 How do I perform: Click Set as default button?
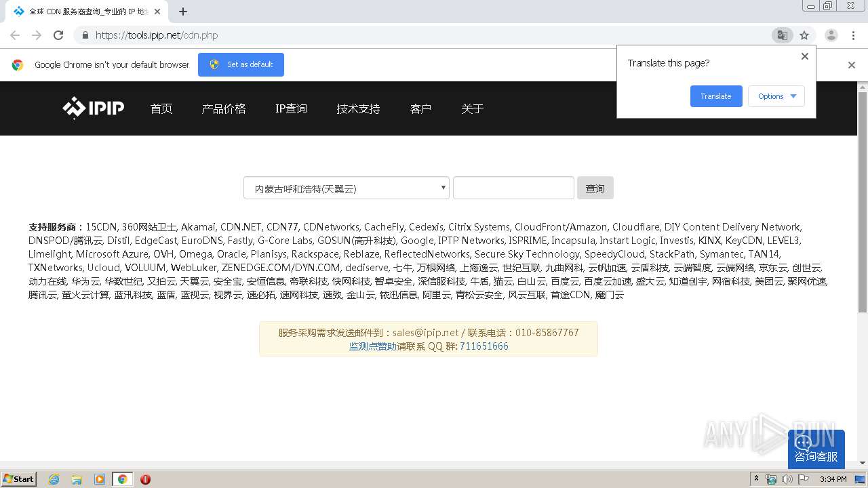241,64
